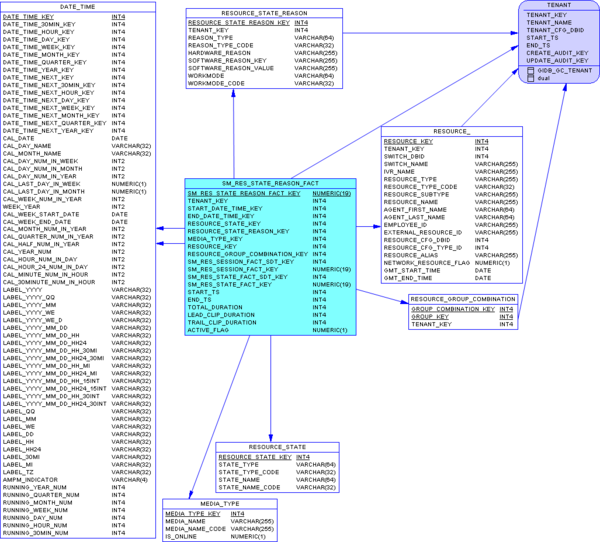600x542 pixels.
Task: Click the table icon beside dual
Action: [530, 78]
